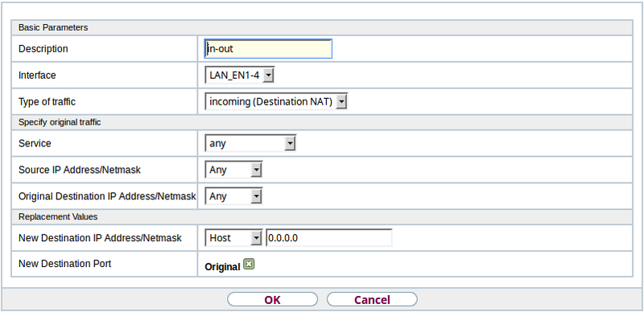Click the Type of traffic label
The width and height of the screenshot is (644, 316).
pyautogui.click(x=47, y=102)
